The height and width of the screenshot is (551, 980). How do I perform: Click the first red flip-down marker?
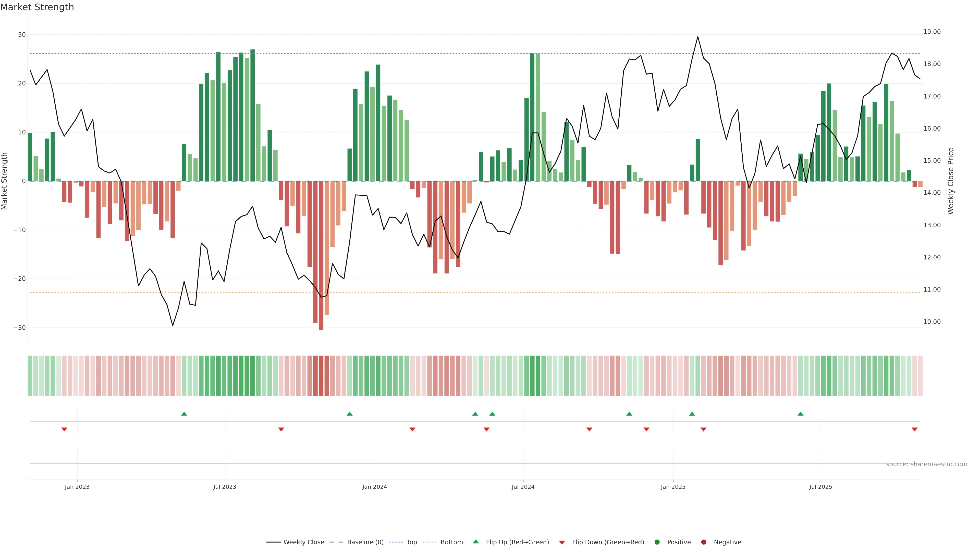click(x=64, y=429)
